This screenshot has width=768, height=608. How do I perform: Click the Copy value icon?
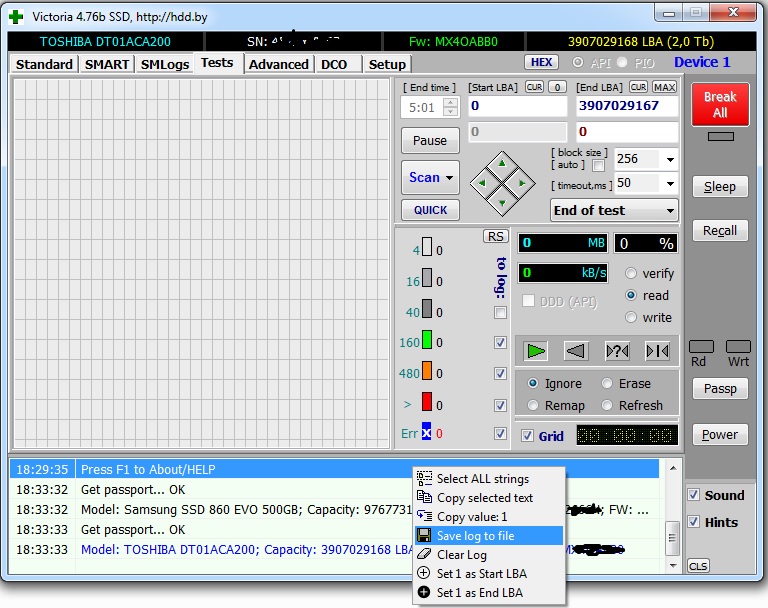click(x=424, y=516)
